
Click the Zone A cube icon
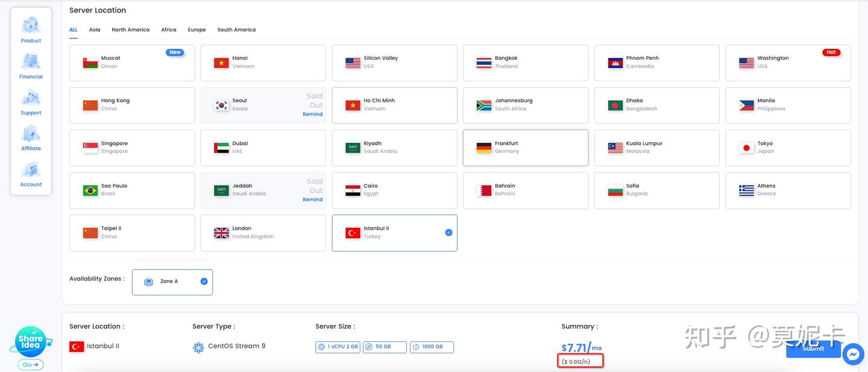coord(146,281)
